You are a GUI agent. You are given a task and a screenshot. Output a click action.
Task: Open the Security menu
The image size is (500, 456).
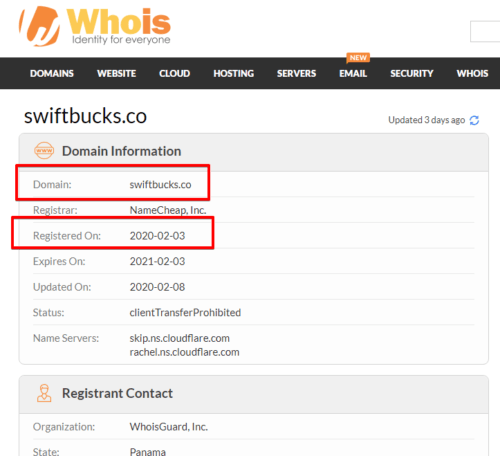412,73
